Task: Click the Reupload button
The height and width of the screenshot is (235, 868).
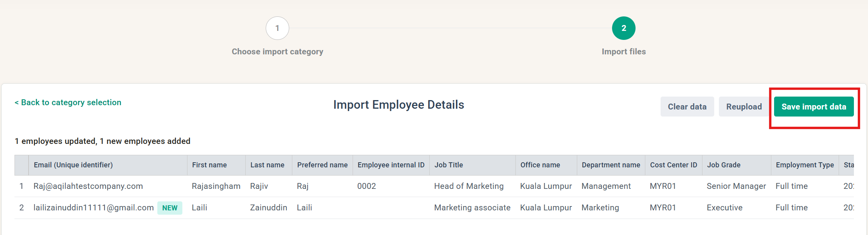Action: click(x=744, y=107)
